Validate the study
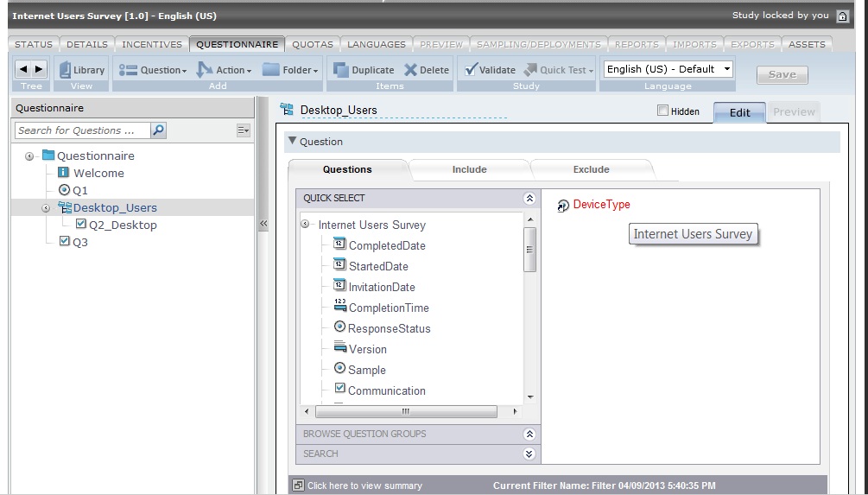The image size is (868, 495). [x=490, y=70]
